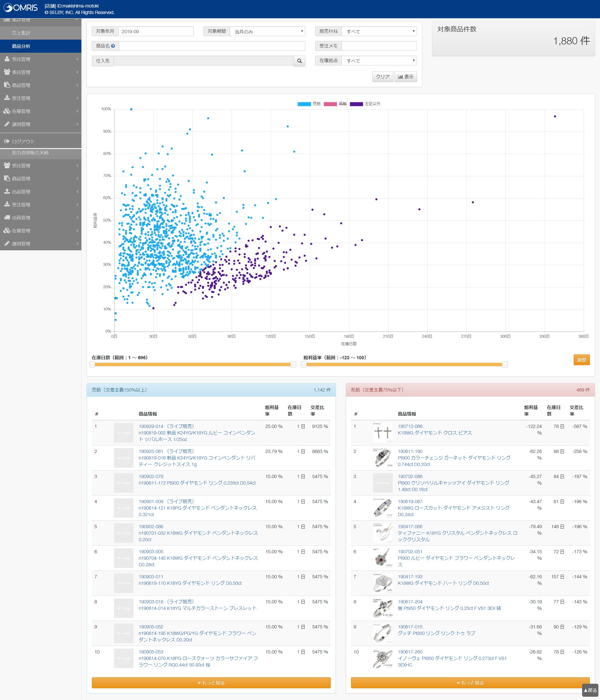Image resolution: width=600 pixels, height=700 pixels.
Task: Click 粗利益率 slider left handle
Action: tap(303, 364)
